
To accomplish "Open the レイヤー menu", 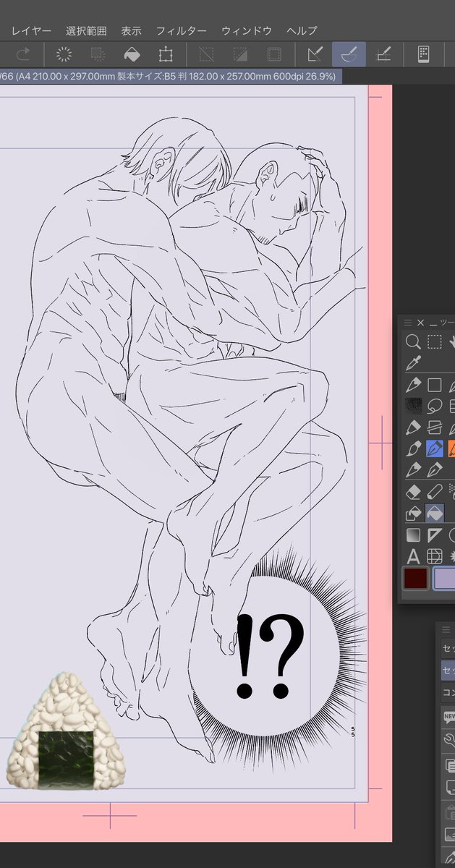I will click(x=31, y=31).
